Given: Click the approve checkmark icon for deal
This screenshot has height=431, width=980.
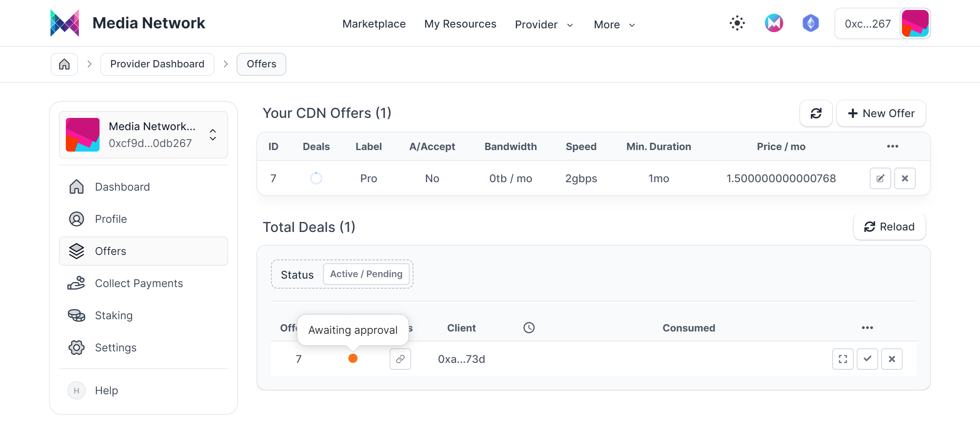Looking at the screenshot, I should (867, 359).
